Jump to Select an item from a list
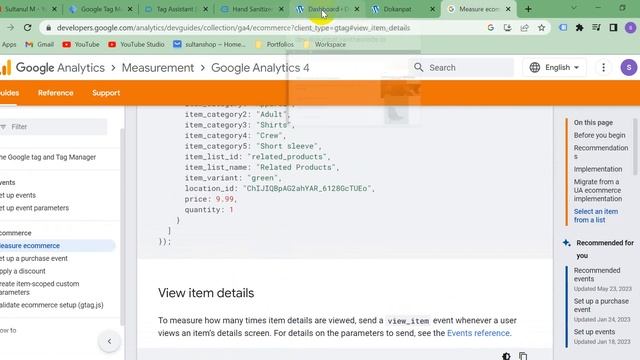Screen dimensions: 640x360 tap(596, 216)
